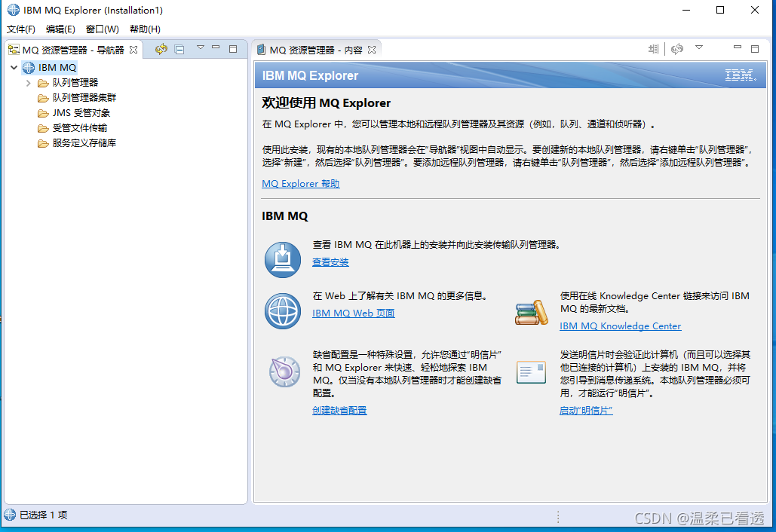The width and height of the screenshot is (776, 532).
Task: Maximize the IBM MQ Explorer window
Action: (720, 10)
